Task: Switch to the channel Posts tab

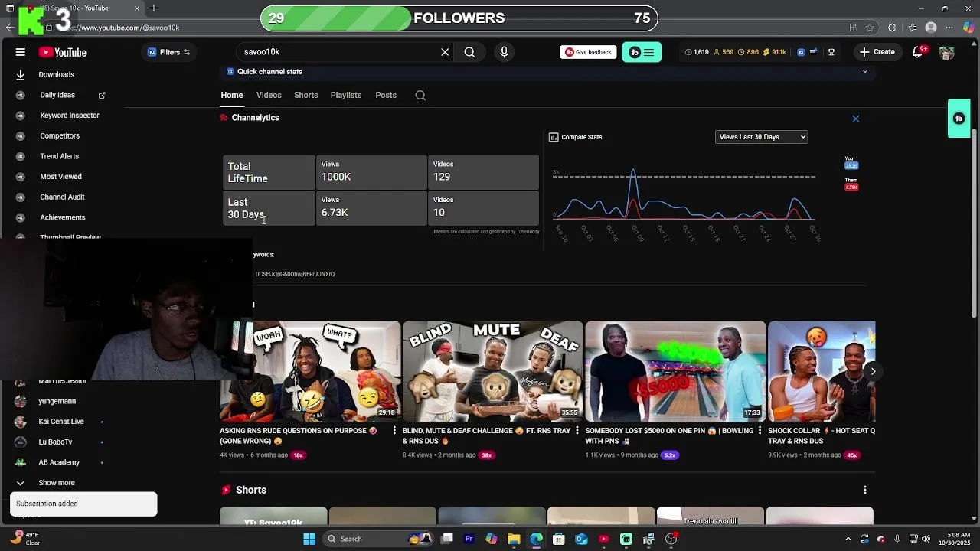Action: [386, 95]
